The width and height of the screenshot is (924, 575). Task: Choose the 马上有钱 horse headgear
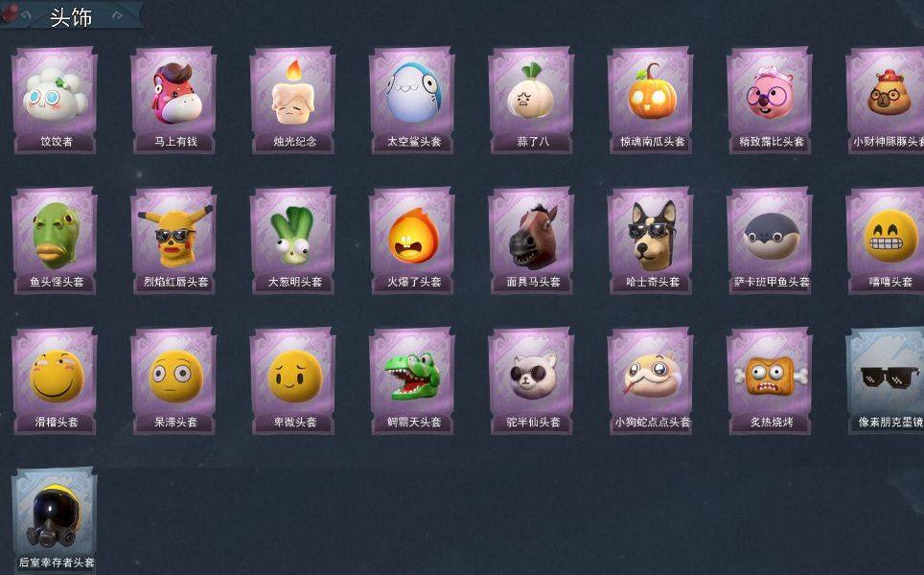(173, 101)
